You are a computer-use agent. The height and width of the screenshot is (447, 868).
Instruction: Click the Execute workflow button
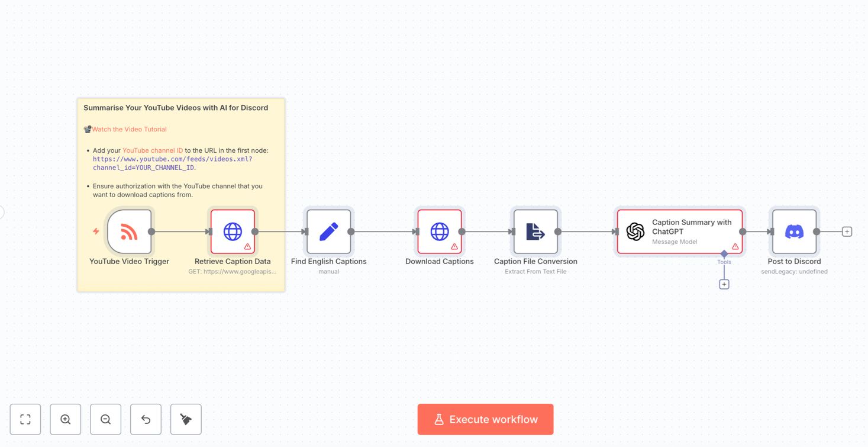485,419
